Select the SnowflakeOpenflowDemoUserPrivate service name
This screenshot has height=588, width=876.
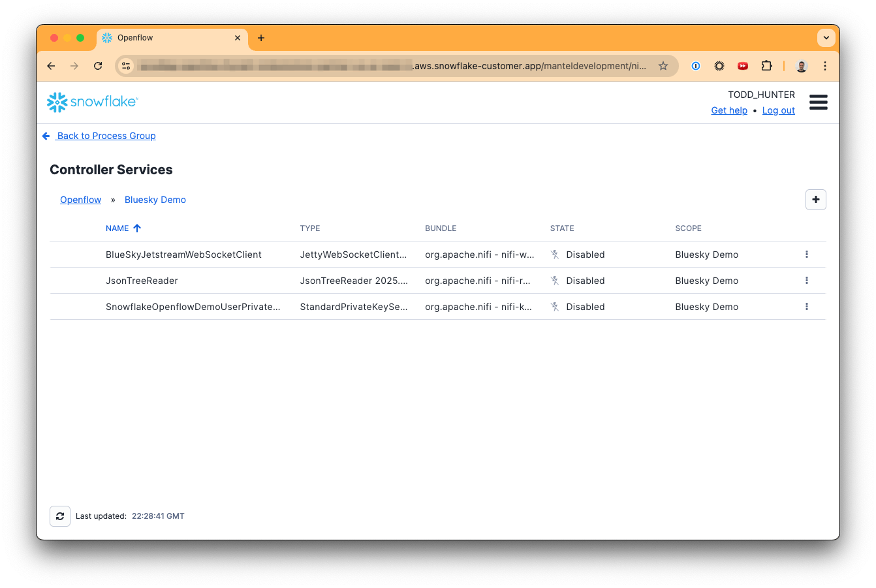pyautogui.click(x=193, y=307)
